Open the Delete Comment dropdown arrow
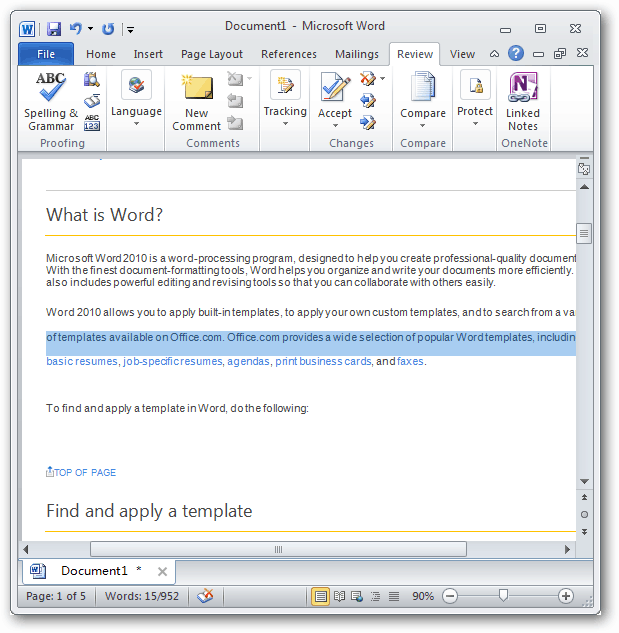Image resolution: width=619 pixels, height=633 pixels. pyautogui.click(x=250, y=79)
